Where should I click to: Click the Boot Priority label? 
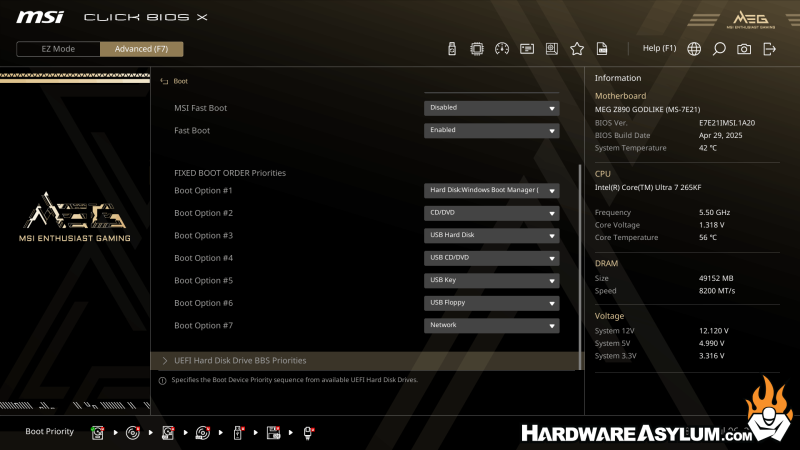pos(49,432)
